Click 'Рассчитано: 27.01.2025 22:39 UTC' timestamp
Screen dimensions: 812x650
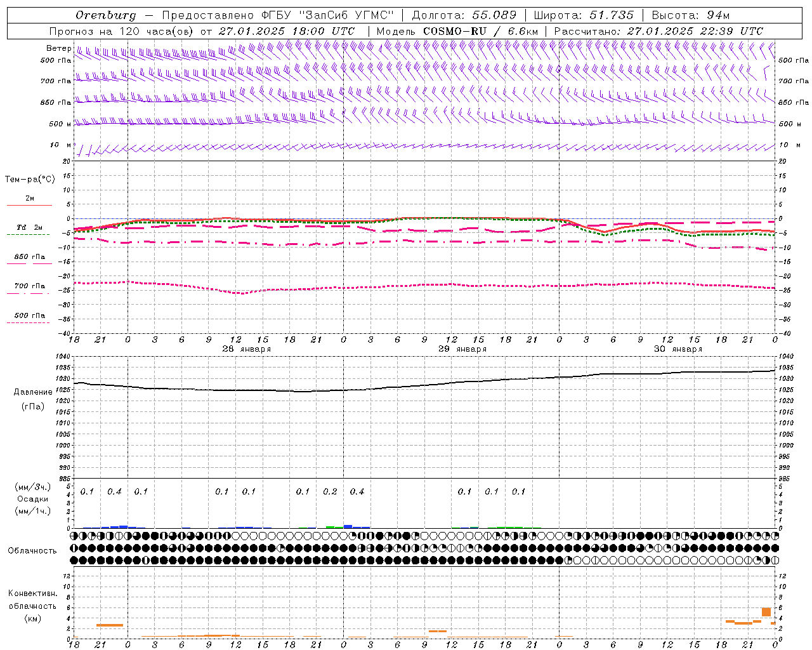tap(658, 31)
